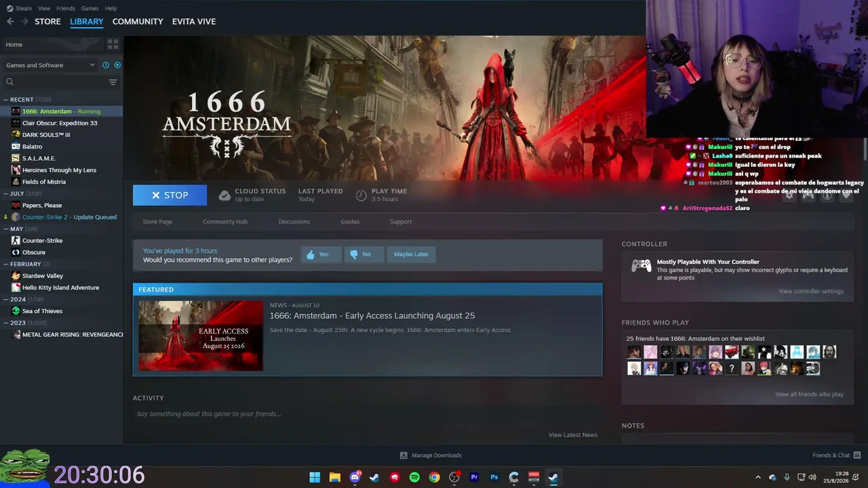Click the library game search field

tap(60, 82)
